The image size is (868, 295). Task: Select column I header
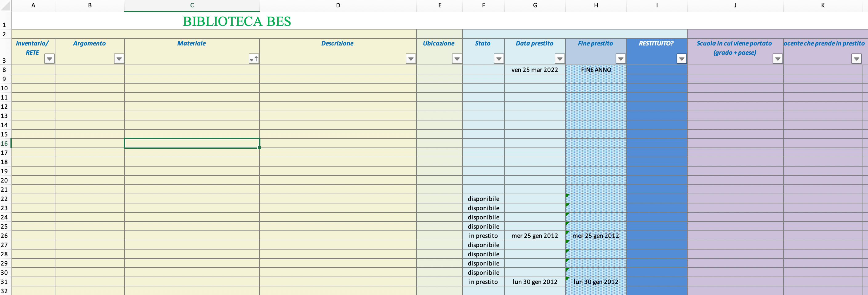click(657, 6)
